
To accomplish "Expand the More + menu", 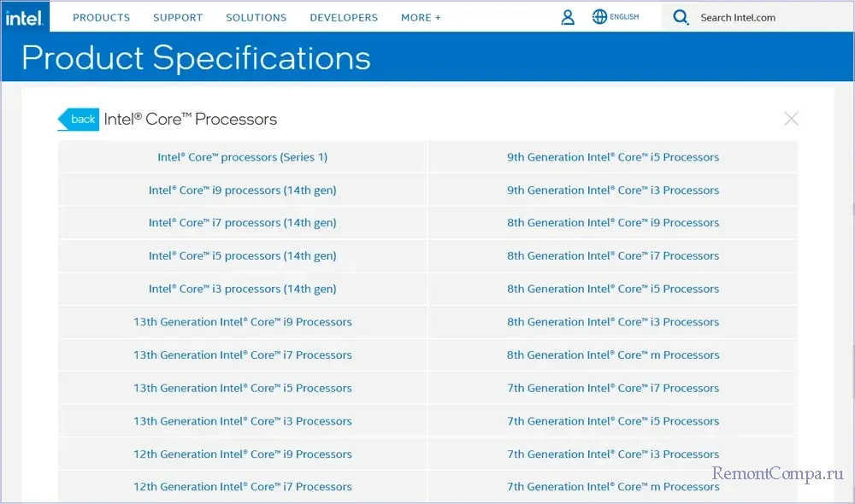I will pos(421,17).
